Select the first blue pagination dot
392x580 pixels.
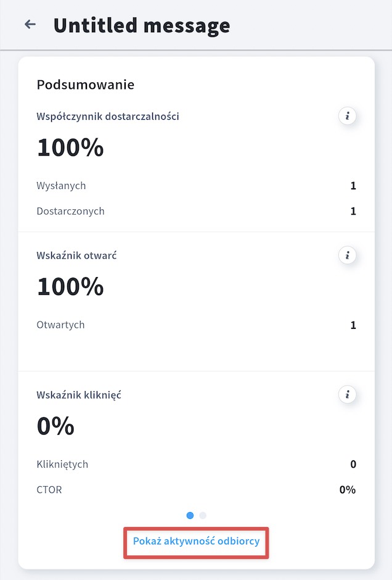[190, 515]
